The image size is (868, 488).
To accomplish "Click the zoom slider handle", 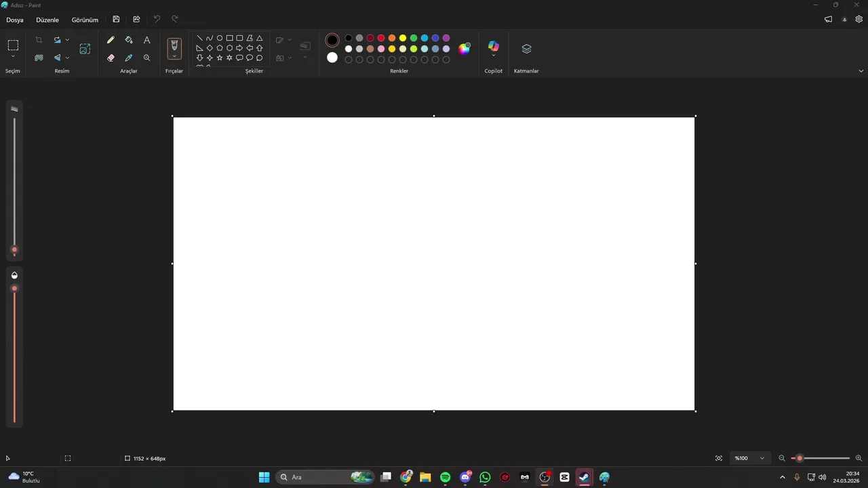I will click(x=800, y=458).
